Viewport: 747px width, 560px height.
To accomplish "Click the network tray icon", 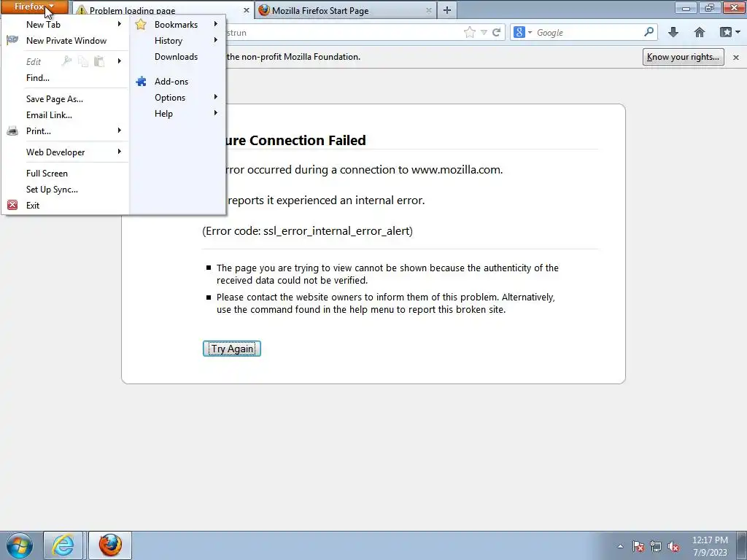I will coord(656,546).
